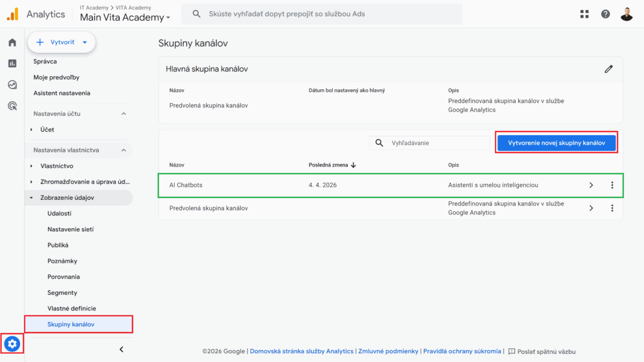This screenshot has width=644, height=362.
Task: Open the Main Vita Academy property selector
Action: click(125, 17)
